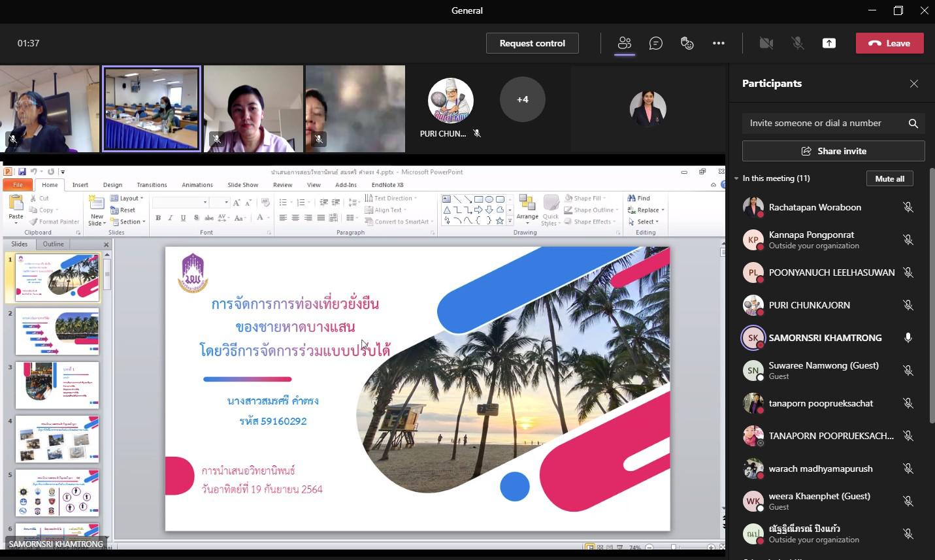The height and width of the screenshot is (560, 935).
Task: Switch to the Slide Show ribbon tab
Action: tap(243, 185)
